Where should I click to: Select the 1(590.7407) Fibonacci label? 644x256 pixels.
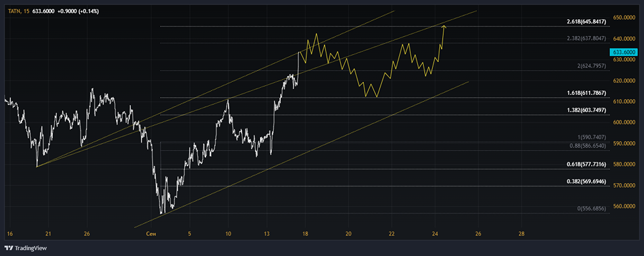(592, 137)
